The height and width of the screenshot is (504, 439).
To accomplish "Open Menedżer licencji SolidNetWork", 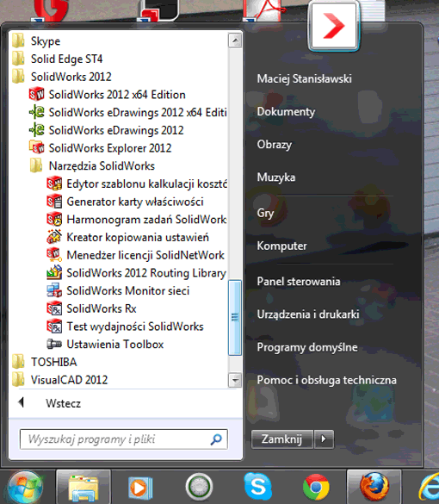I will (x=135, y=255).
